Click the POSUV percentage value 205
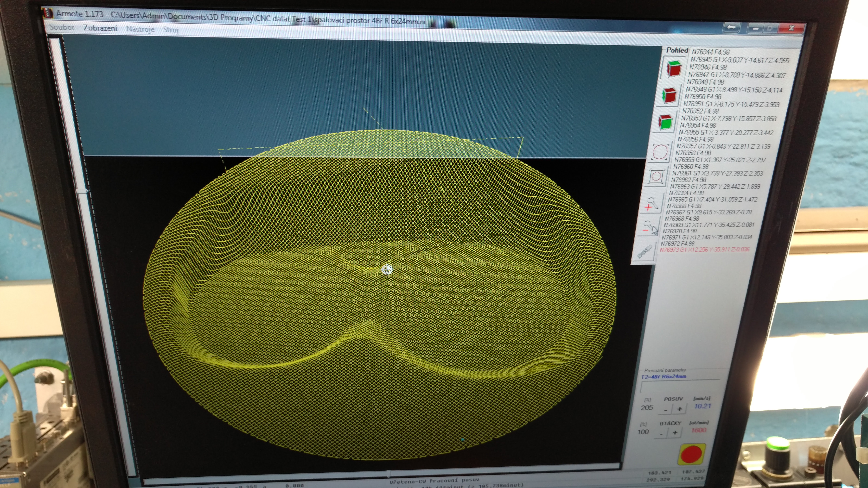The height and width of the screenshot is (488, 868). [647, 407]
